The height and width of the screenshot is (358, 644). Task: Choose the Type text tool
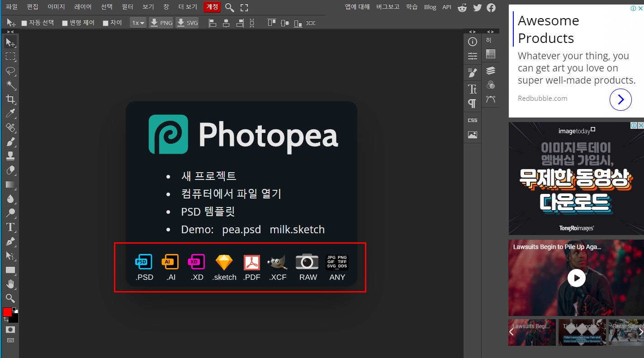[10, 227]
